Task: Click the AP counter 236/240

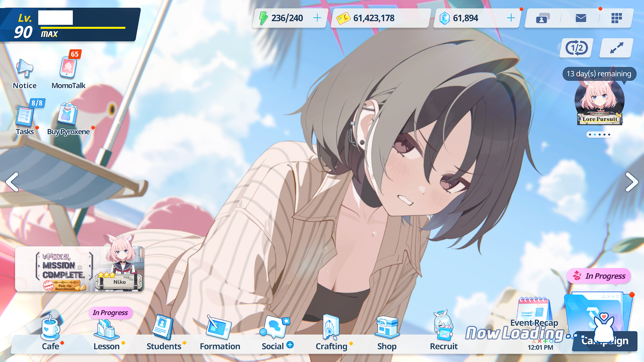Action: (287, 18)
